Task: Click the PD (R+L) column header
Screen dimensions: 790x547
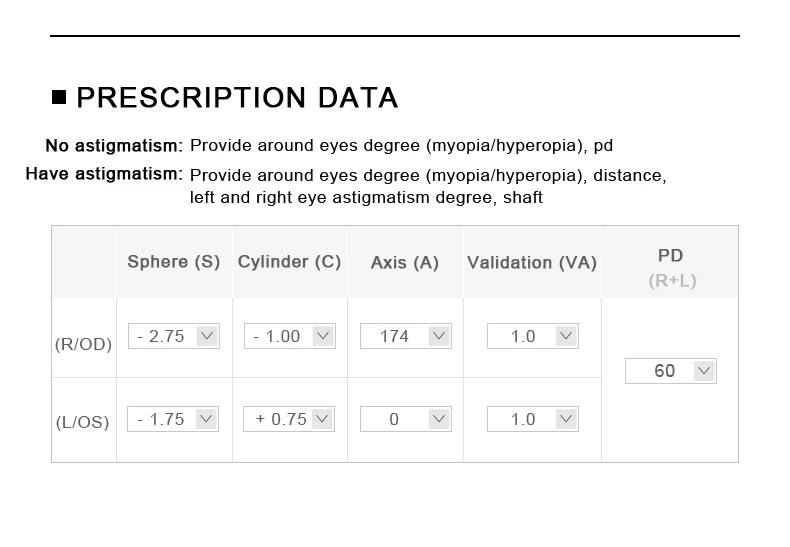Action: click(671, 268)
